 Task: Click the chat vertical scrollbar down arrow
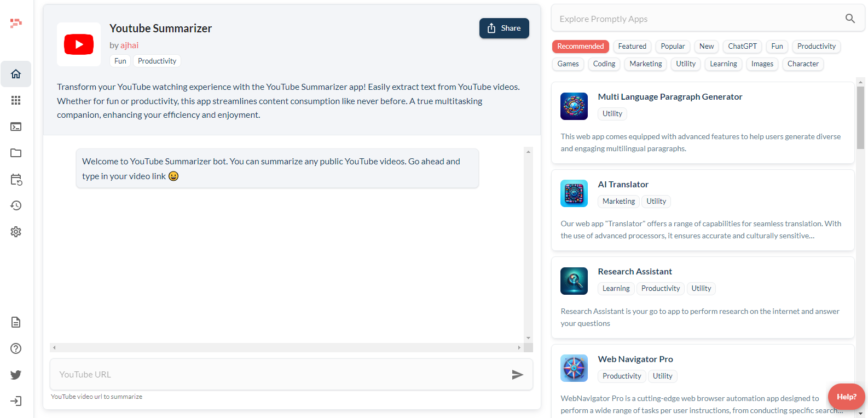[x=528, y=338]
